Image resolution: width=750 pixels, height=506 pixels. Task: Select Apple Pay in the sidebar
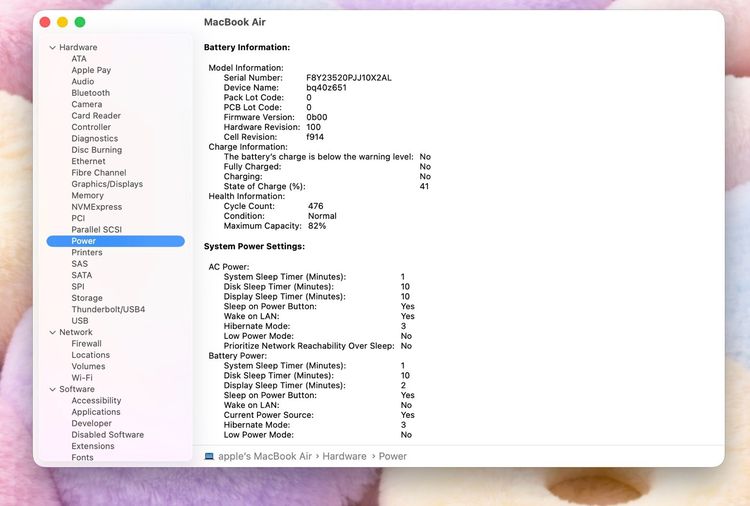[91, 70]
